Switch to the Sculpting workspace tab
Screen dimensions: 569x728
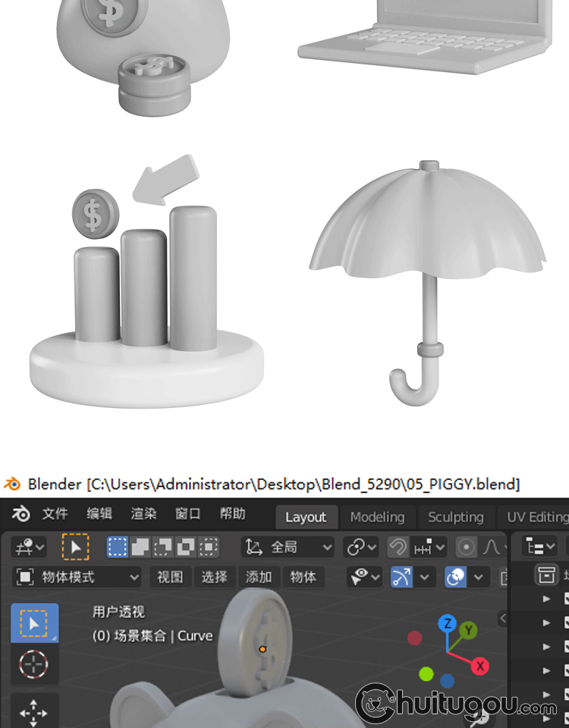click(456, 517)
